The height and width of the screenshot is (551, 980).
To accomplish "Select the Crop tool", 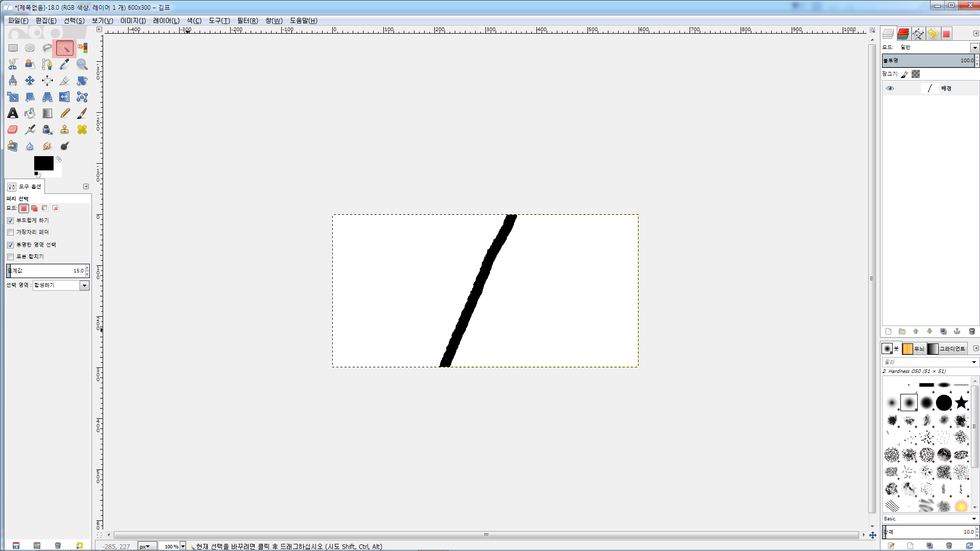I will coord(65,81).
